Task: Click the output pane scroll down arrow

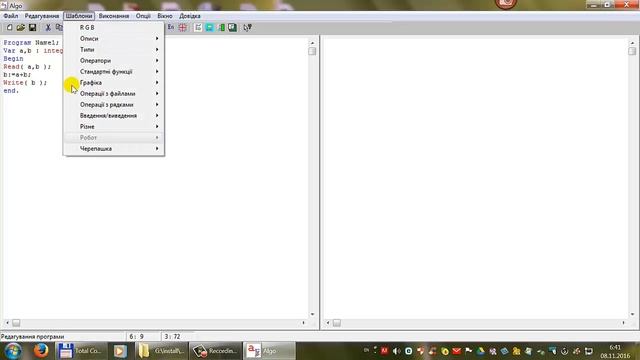Action: 632,314
